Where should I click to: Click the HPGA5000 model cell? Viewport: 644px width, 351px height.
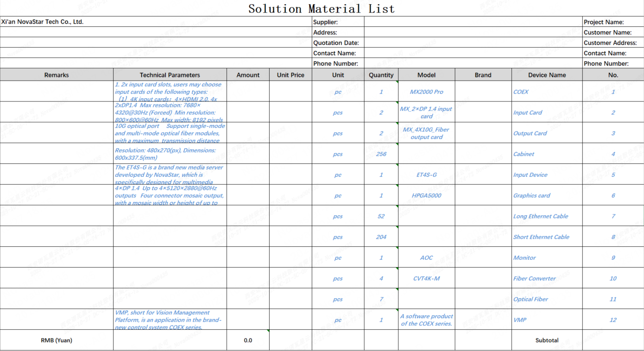point(426,195)
